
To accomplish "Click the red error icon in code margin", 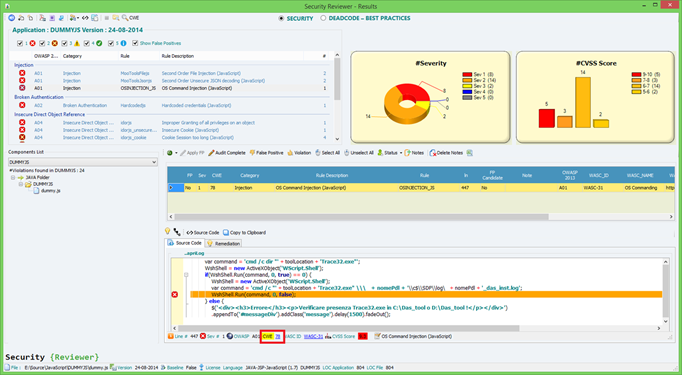I will [175, 295].
